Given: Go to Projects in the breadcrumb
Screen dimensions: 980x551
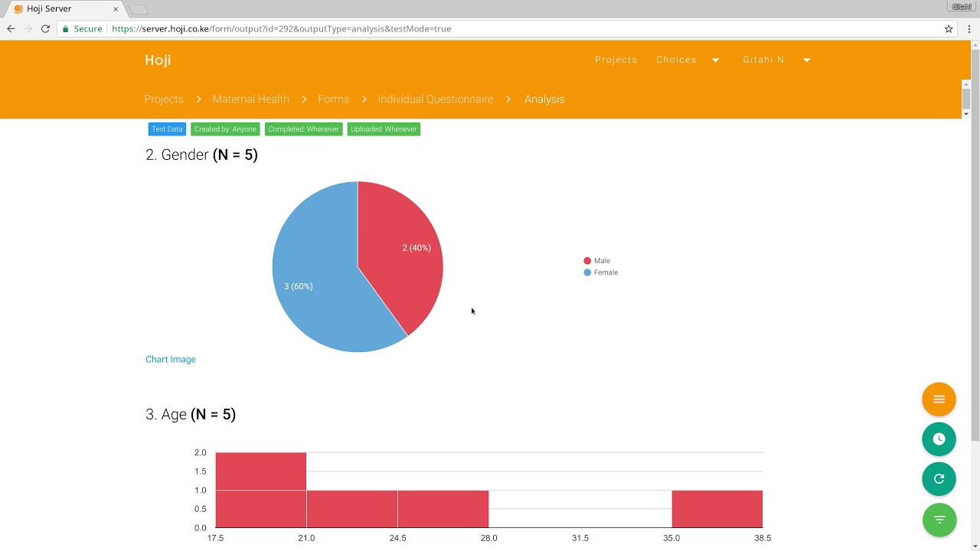Looking at the screenshot, I should (x=164, y=99).
